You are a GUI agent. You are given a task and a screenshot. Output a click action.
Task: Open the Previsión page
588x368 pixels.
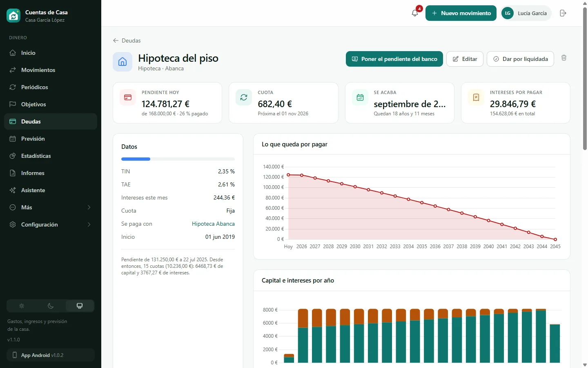(x=51, y=139)
